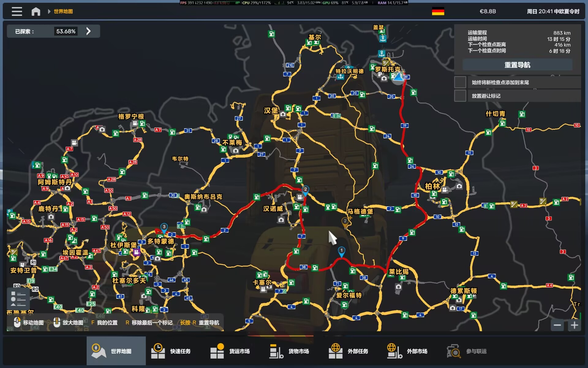Click the 世界地图 breadcrumb link
This screenshot has width=588, height=368.
[x=63, y=12]
